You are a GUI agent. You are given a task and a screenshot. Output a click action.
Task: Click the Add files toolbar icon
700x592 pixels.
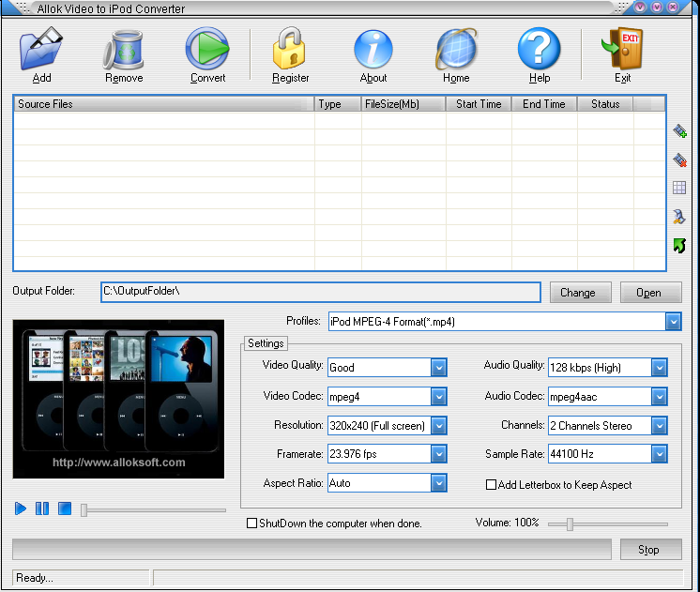click(41, 49)
